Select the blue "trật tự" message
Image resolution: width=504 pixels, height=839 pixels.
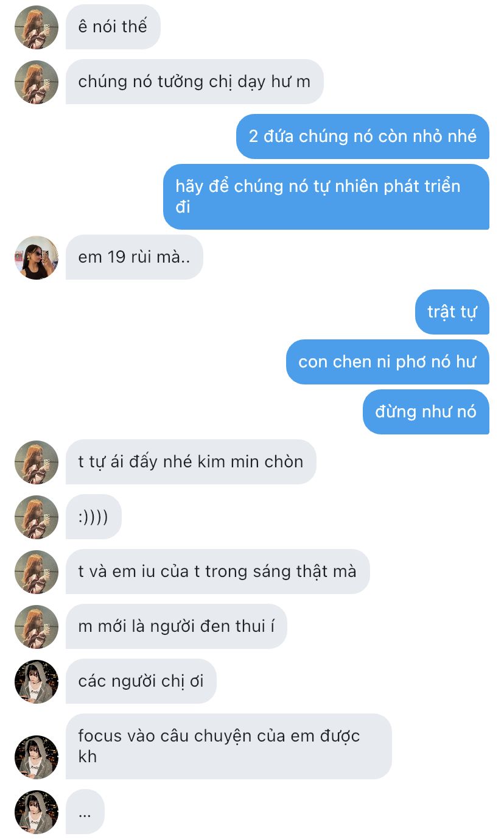coord(452,312)
